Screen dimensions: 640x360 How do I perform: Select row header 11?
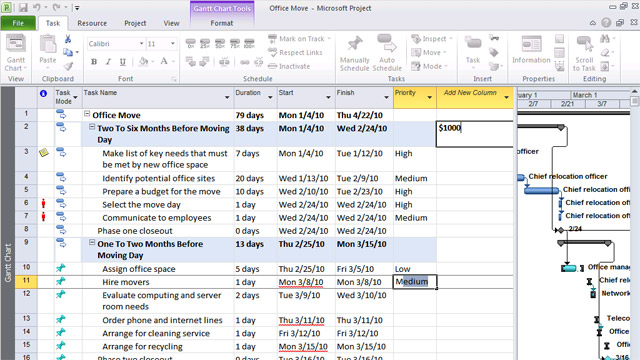coord(26,282)
